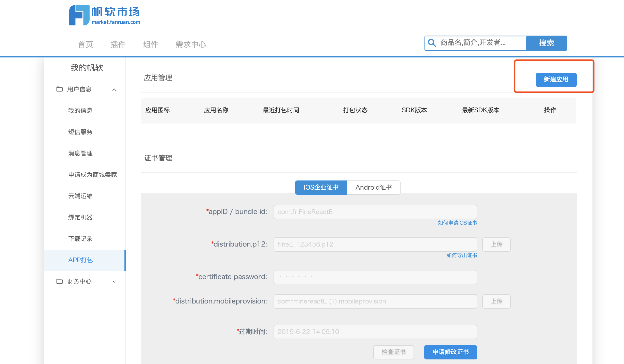Image resolution: width=624 pixels, height=364 pixels.
Task: Open the 插件 navigation menu
Action: 118,44
